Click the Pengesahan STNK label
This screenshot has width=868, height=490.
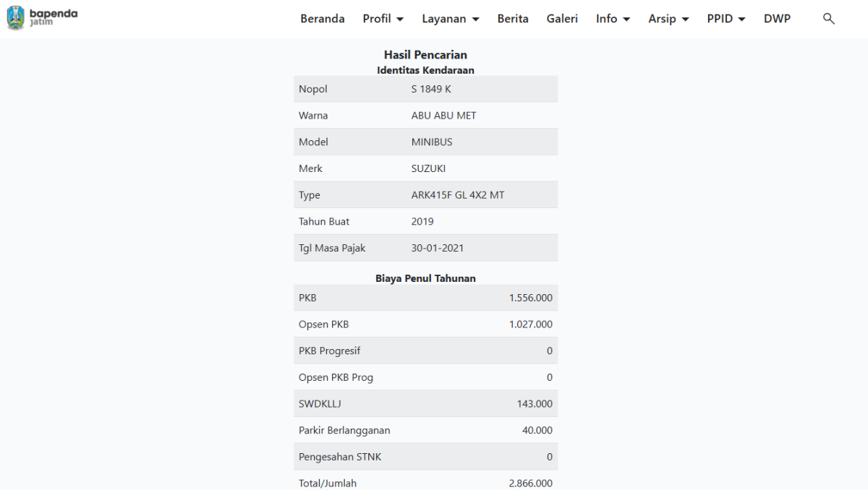tap(340, 457)
